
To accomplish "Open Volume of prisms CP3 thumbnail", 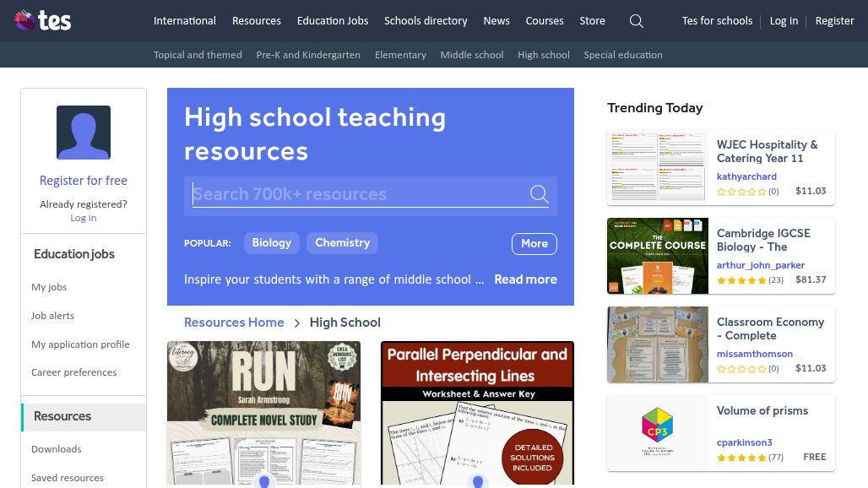I will coord(658,433).
